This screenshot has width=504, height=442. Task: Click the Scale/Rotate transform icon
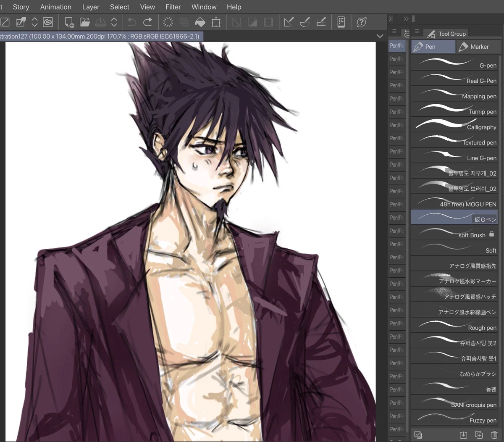coord(216,22)
